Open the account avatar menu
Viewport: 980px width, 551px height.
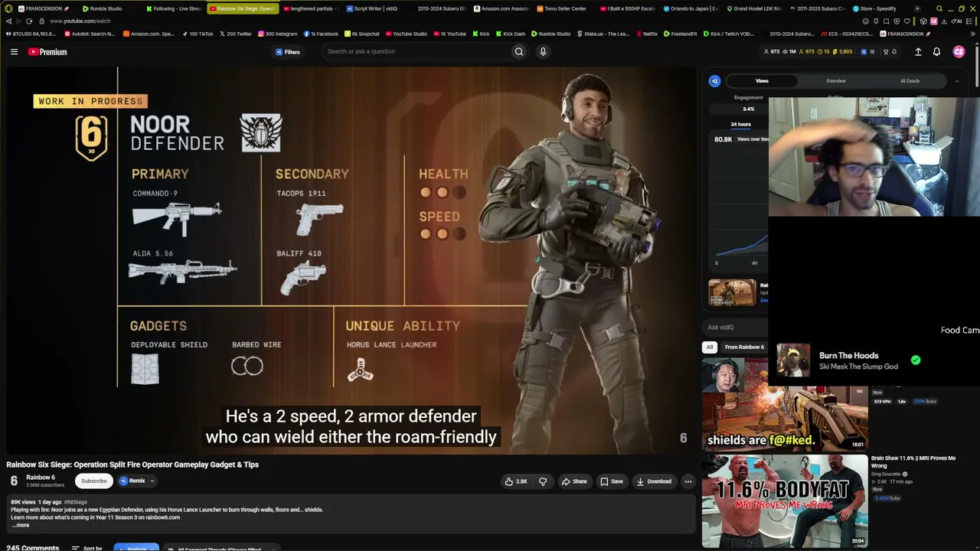959,52
